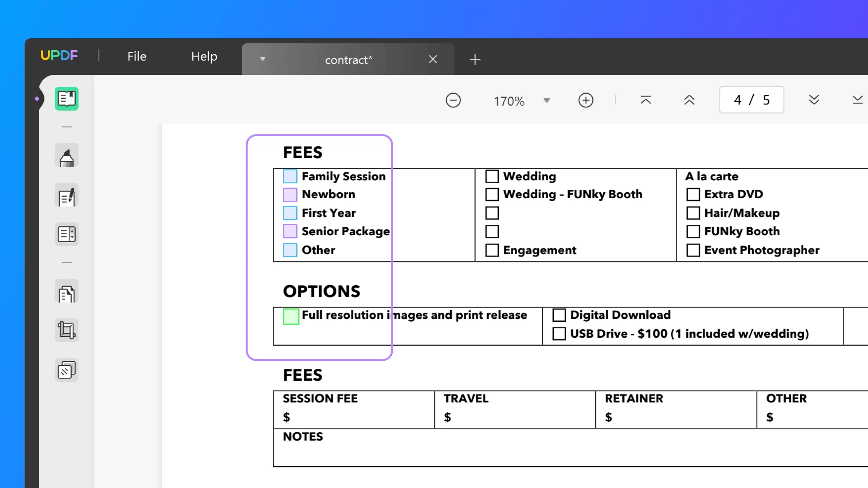868x488 pixels.
Task: Click the contract tab label
Action: coord(349,60)
